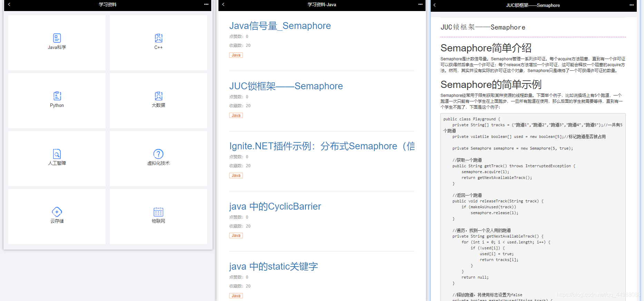This screenshot has width=644, height=301.
Task: Click 点赞数 count under java 中的CyclicBarrier
Action: tap(239, 217)
